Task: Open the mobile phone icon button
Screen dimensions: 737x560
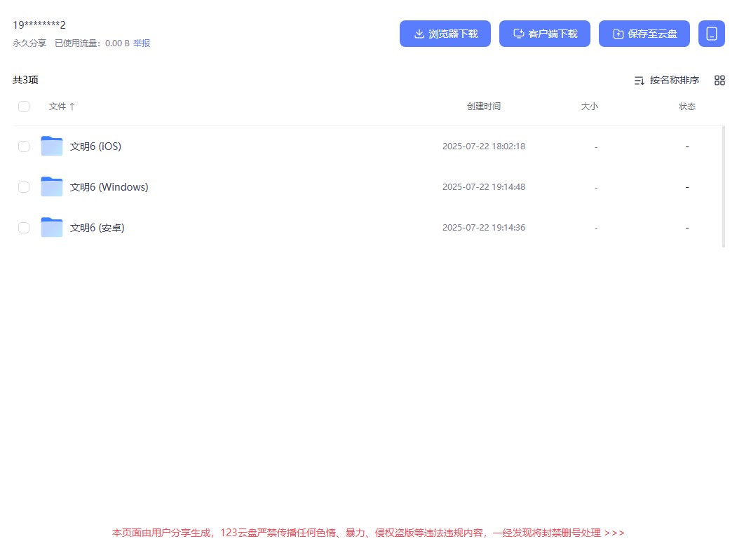Action: pos(712,33)
